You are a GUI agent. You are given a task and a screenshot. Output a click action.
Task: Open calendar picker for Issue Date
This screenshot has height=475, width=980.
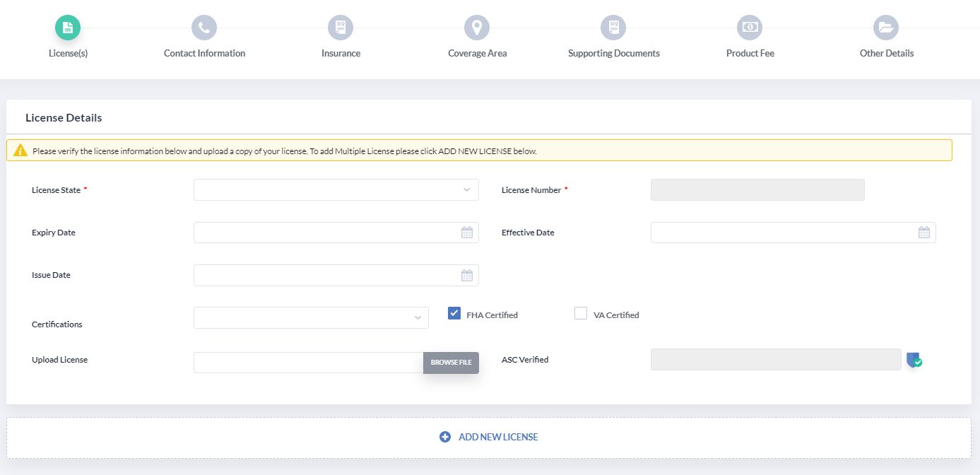pyautogui.click(x=467, y=275)
